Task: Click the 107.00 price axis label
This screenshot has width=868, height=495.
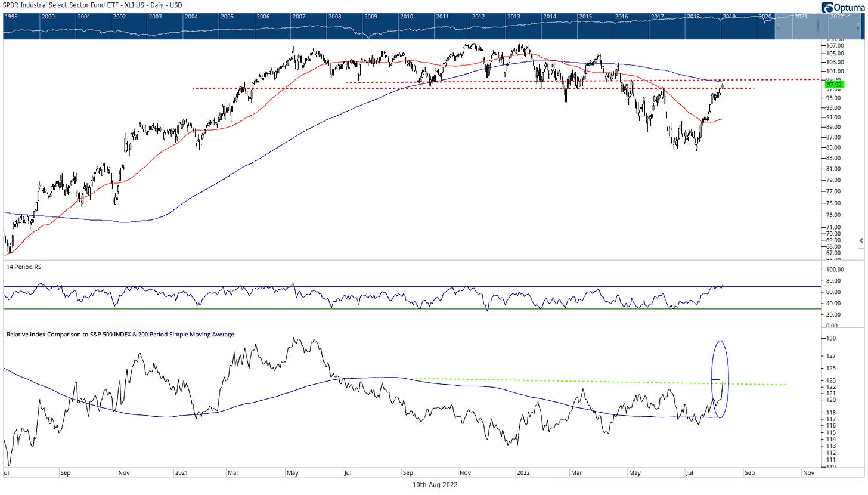Action: [x=836, y=45]
